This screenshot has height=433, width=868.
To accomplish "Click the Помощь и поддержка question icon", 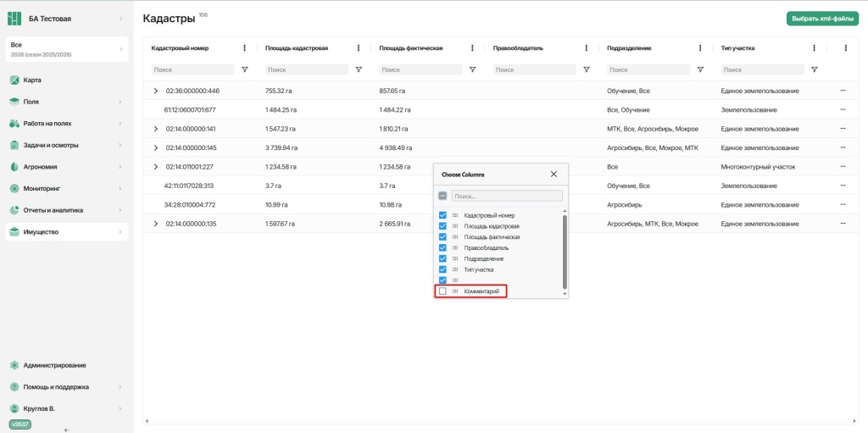I will [14, 387].
